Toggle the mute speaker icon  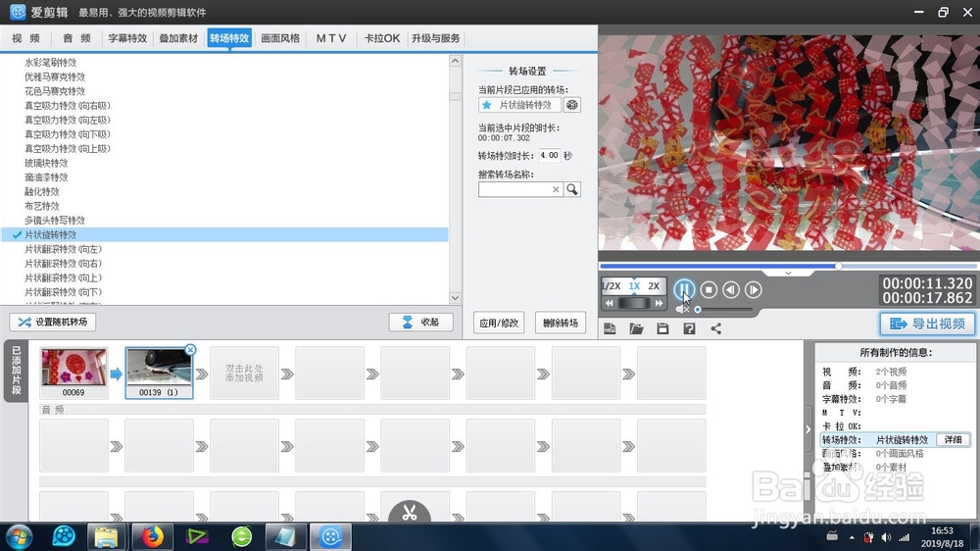(682, 309)
